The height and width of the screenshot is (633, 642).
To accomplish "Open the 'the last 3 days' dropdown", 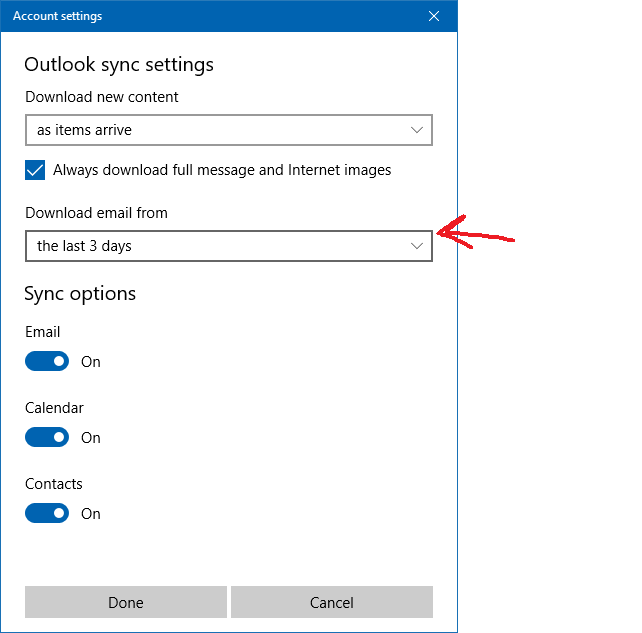I will click(229, 246).
